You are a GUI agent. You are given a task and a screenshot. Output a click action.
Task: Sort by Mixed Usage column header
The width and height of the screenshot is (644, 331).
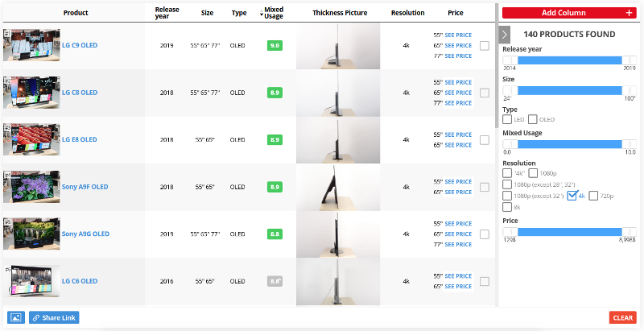point(274,13)
